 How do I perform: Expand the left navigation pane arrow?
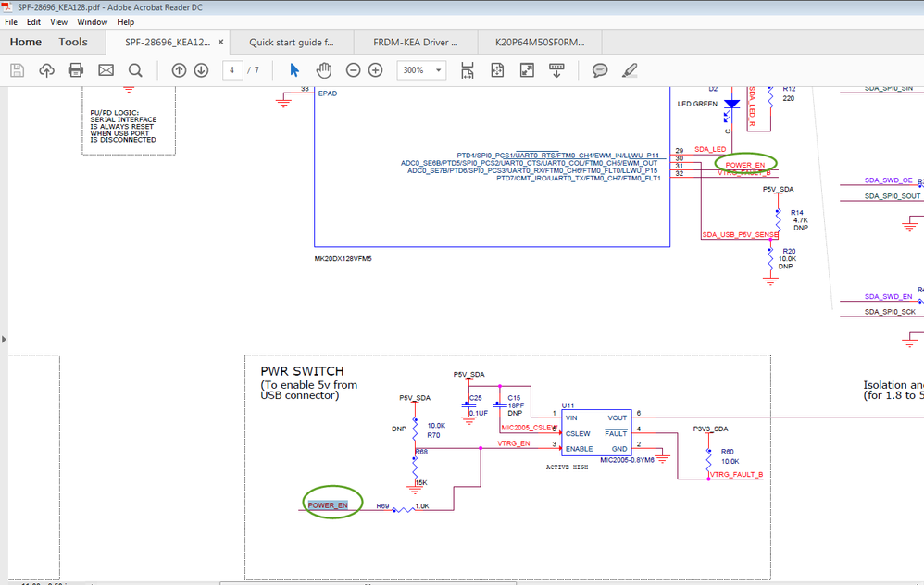tap(4, 340)
